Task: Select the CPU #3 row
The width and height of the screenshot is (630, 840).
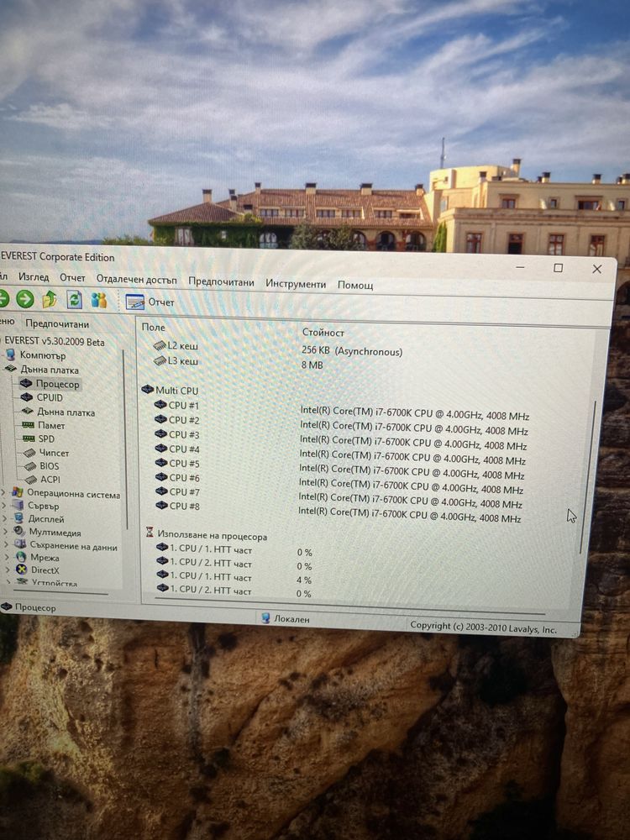Action: [340, 438]
